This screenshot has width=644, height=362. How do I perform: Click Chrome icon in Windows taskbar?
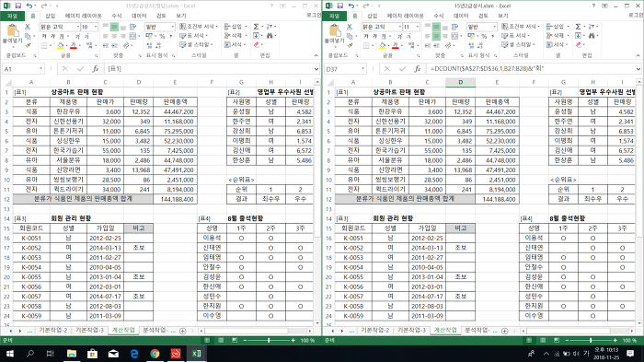[155, 354]
